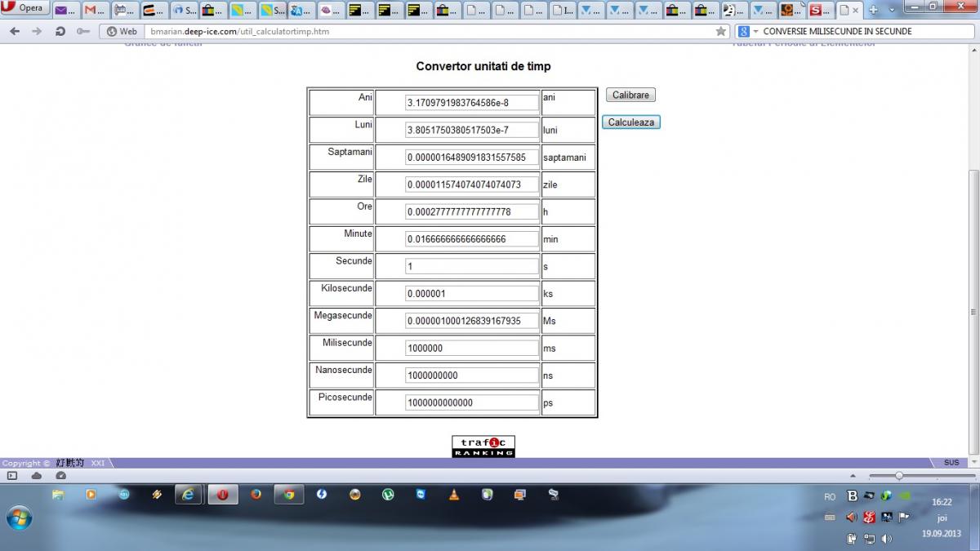Go back to the previous page

pyautogui.click(x=15, y=31)
